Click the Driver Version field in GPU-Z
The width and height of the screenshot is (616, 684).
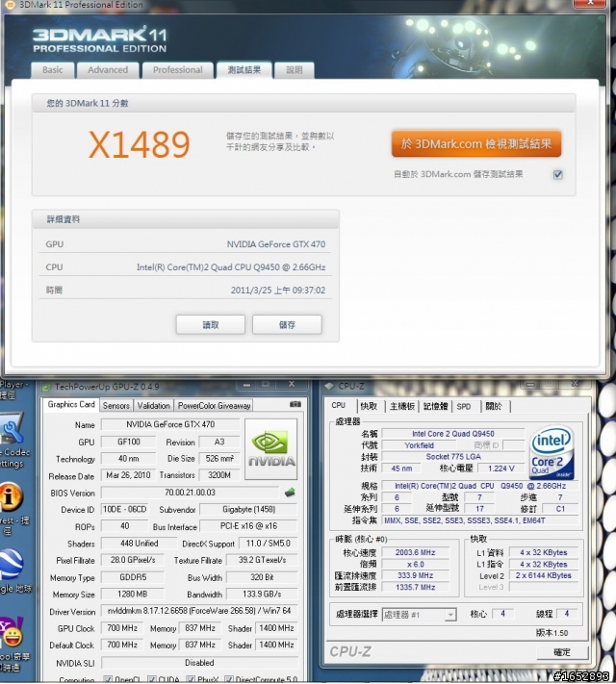(199, 611)
